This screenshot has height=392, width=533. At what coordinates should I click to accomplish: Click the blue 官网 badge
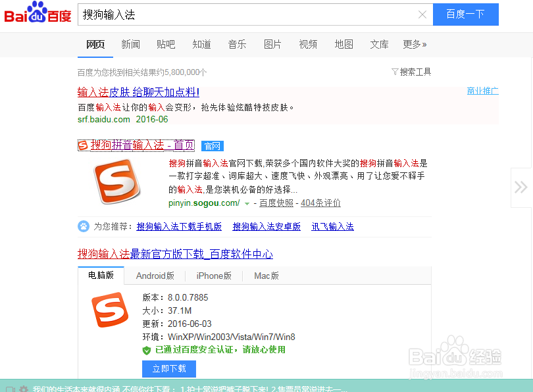213,146
